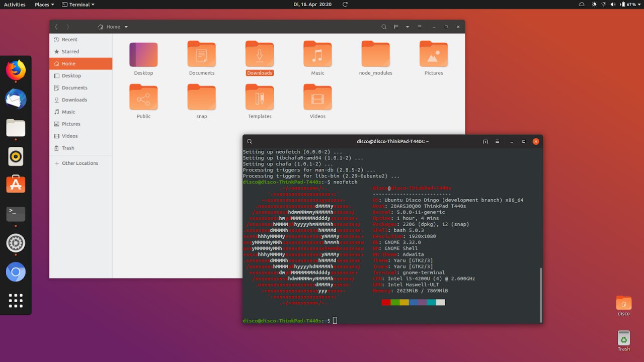The height and width of the screenshot is (362, 644).
Task: Click the red color block in neofetch output
Action: coord(386,302)
